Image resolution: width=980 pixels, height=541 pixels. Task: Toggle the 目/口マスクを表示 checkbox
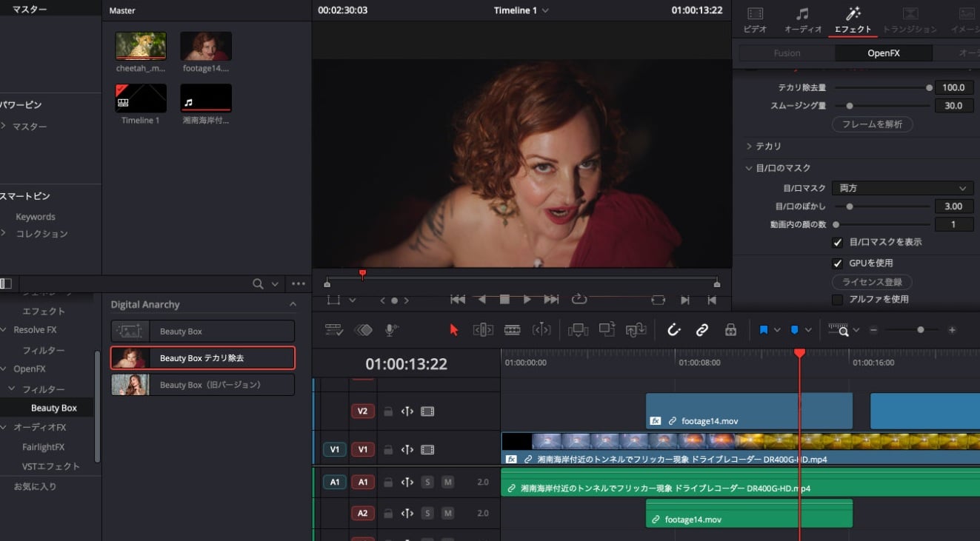838,243
